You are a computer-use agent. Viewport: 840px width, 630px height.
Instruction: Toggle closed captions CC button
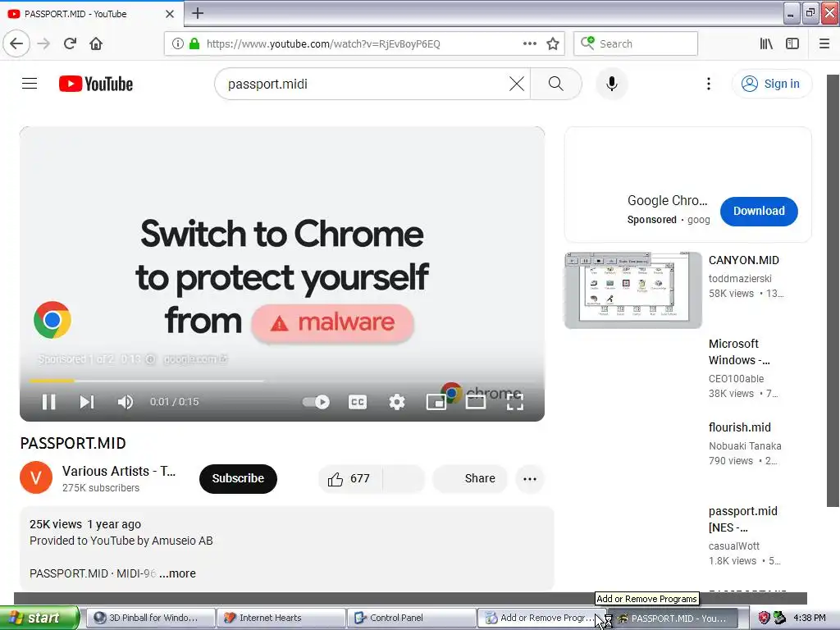tap(358, 402)
